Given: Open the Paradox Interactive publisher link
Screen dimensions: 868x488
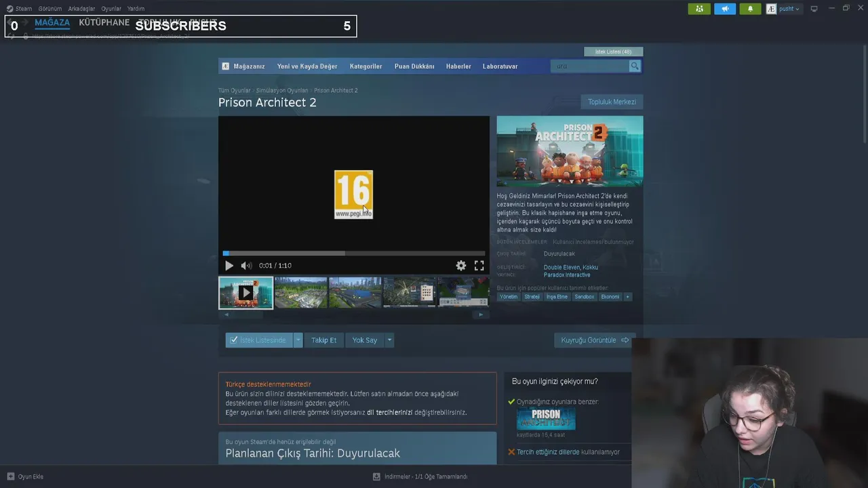Looking at the screenshot, I should click(567, 275).
